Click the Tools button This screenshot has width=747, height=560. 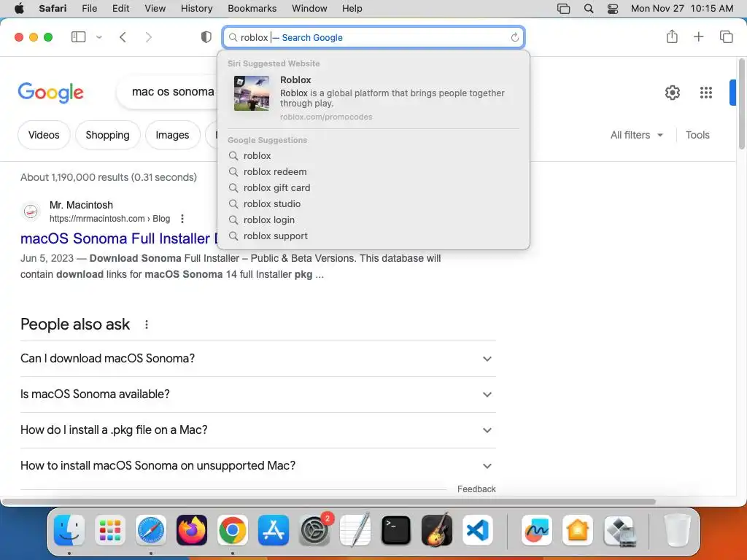pyautogui.click(x=697, y=135)
